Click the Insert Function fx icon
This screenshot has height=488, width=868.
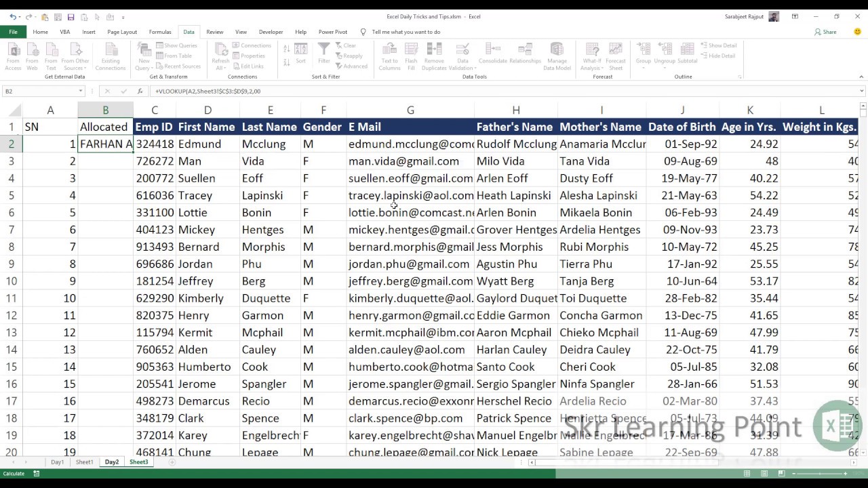(140, 91)
